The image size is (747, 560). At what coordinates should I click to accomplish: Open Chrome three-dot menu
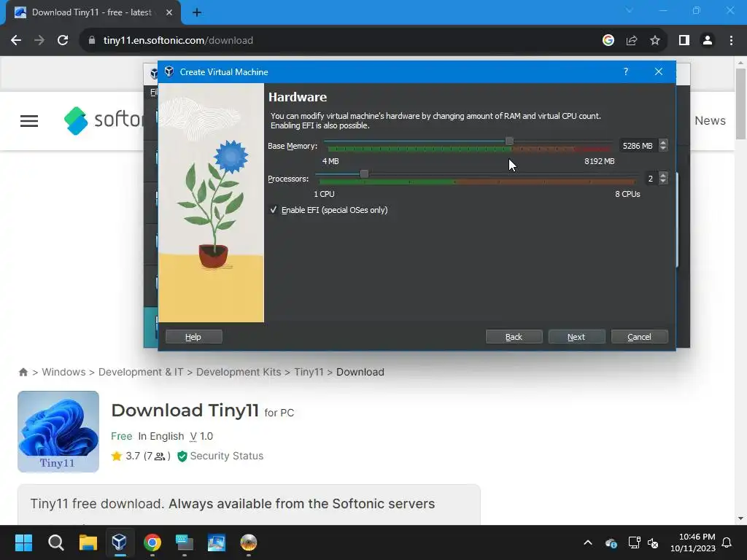[x=731, y=41]
